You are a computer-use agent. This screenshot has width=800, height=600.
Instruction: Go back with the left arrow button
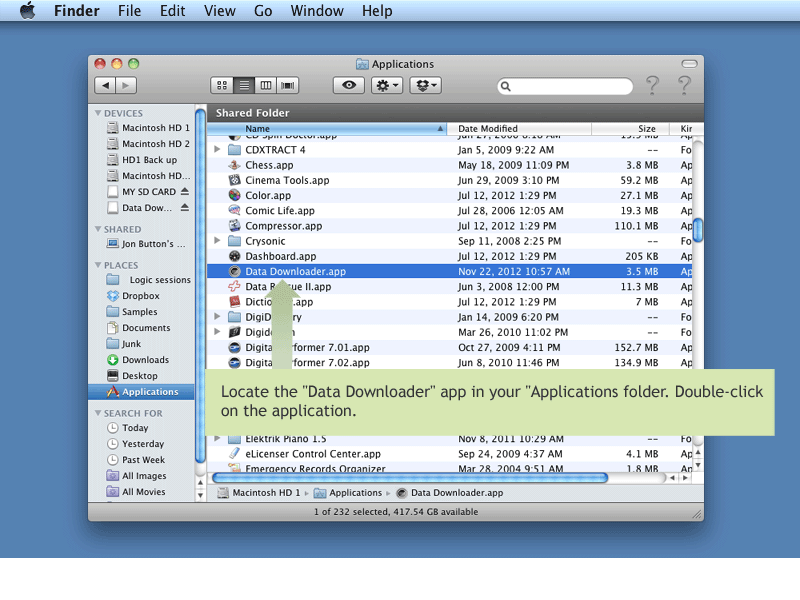(105, 85)
